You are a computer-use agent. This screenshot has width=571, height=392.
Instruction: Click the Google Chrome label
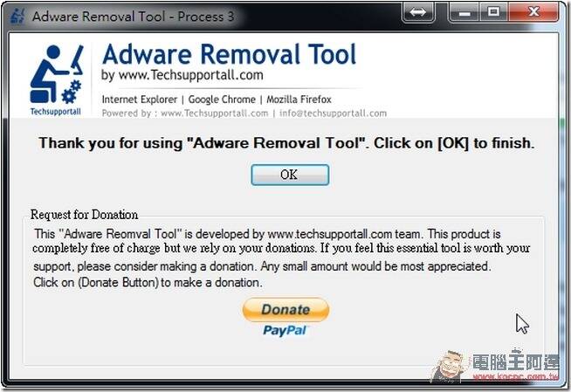coord(222,100)
